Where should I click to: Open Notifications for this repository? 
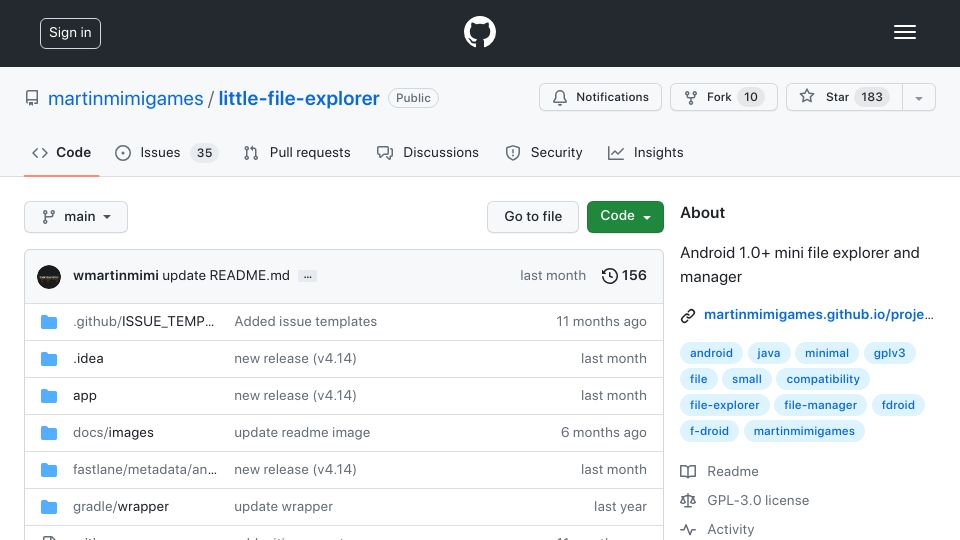tap(600, 97)
